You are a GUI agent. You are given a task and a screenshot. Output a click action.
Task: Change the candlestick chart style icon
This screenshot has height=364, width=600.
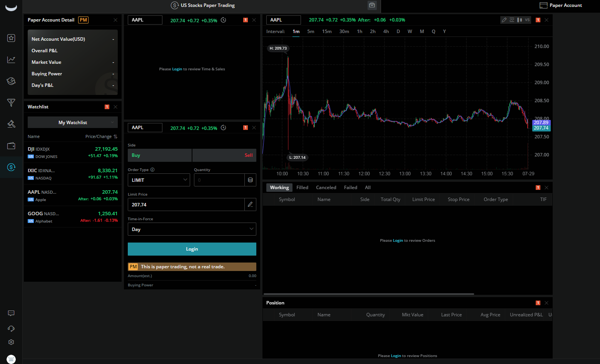(520, 20)
